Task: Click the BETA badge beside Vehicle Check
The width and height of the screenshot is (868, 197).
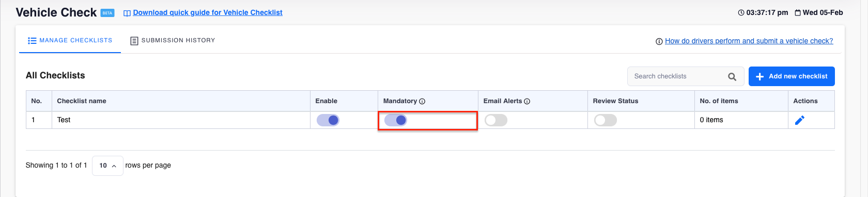Action: (107, 13)
